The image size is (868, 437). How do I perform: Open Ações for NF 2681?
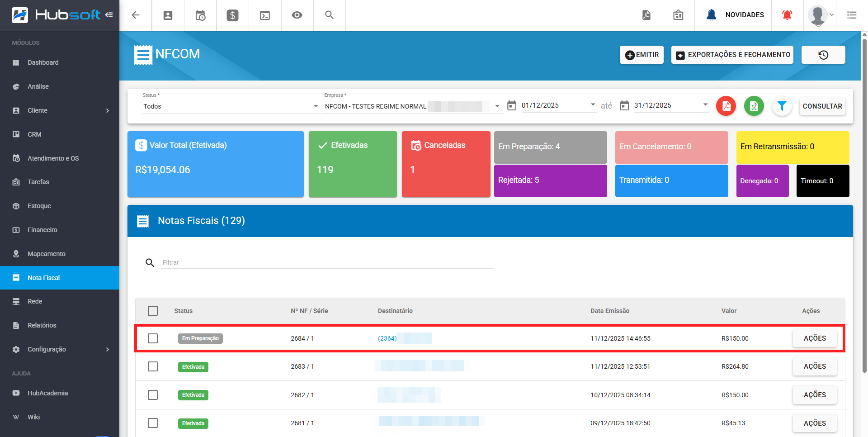coord(815,423)
